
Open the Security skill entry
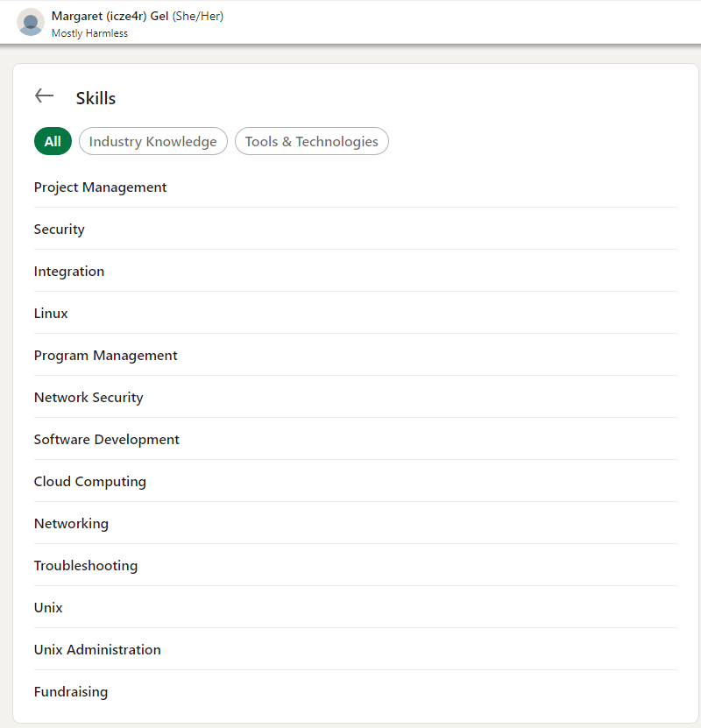point(60,230)
